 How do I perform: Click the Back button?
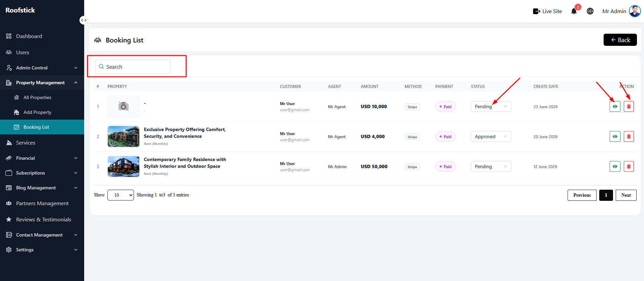tap(620, 40)
